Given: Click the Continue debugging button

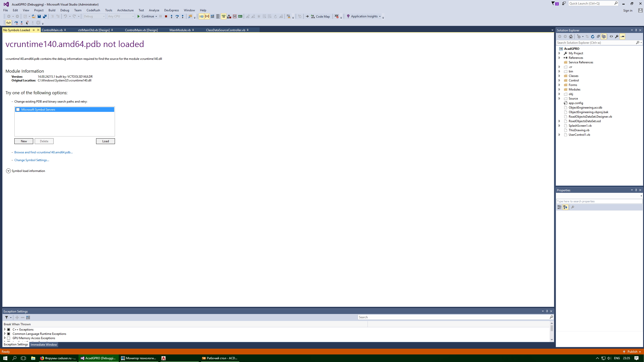Looking at the screenshot, I should [x=145, y=16].
